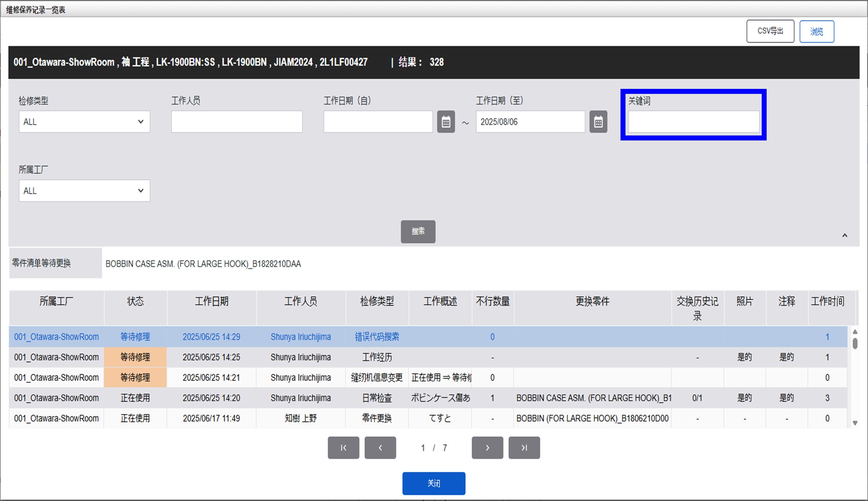The height and width of the screenshot is (501, 868).
Task: Sort by 工作日期 column header
Action: click(211, 302)
